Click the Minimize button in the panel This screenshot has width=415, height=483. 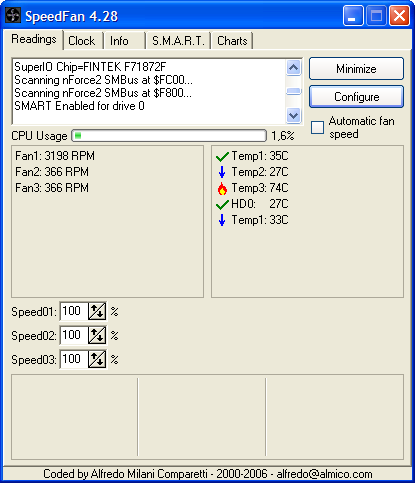(356, 69)
